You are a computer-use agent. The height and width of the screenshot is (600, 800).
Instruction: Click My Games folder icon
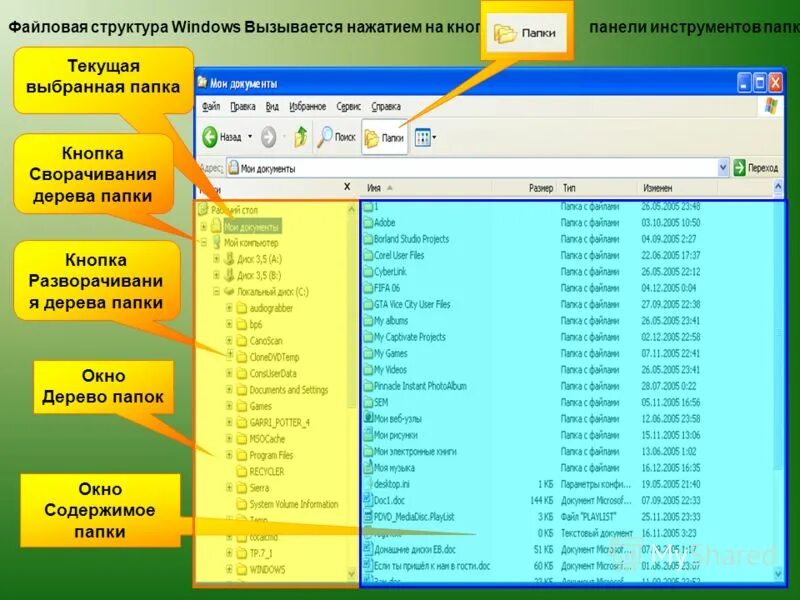pyautogui.click(x=368, y=353)
